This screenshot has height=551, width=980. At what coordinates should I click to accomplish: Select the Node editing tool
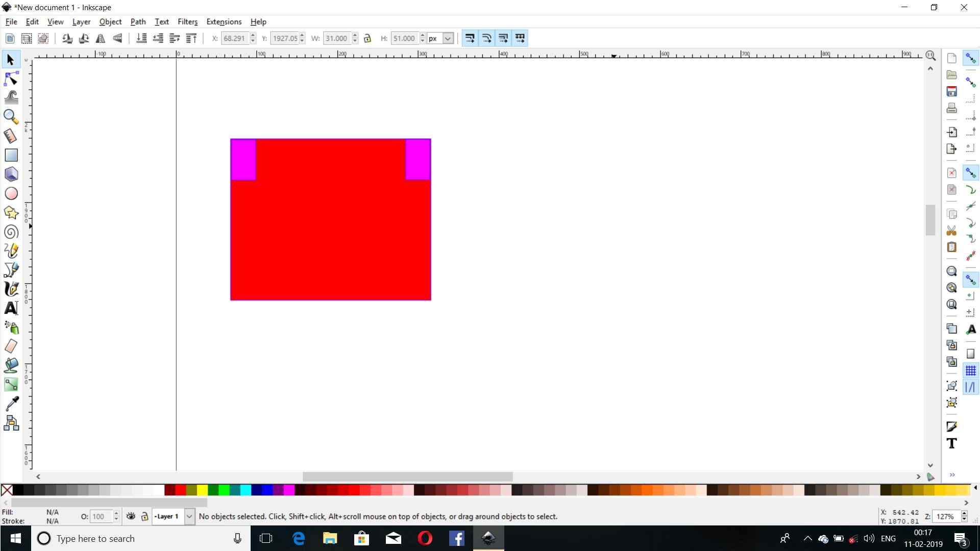tap(11, 79)
